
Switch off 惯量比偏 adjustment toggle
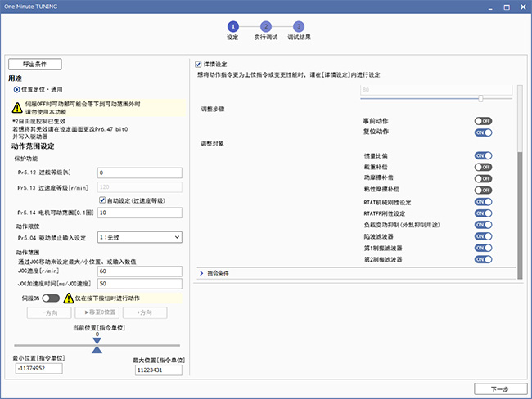tap(483, 155)
